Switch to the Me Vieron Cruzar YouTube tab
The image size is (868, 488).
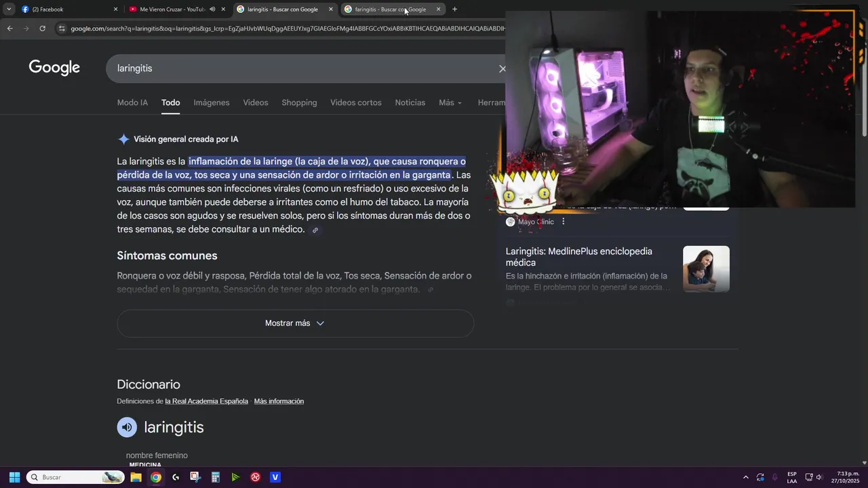pyautogui.click(x=172, y=9)
